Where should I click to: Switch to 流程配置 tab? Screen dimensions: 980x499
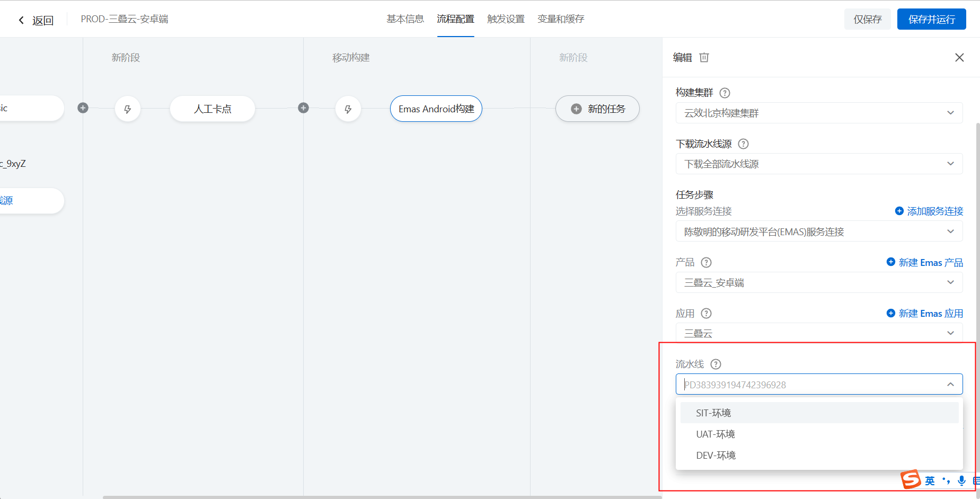456,19
